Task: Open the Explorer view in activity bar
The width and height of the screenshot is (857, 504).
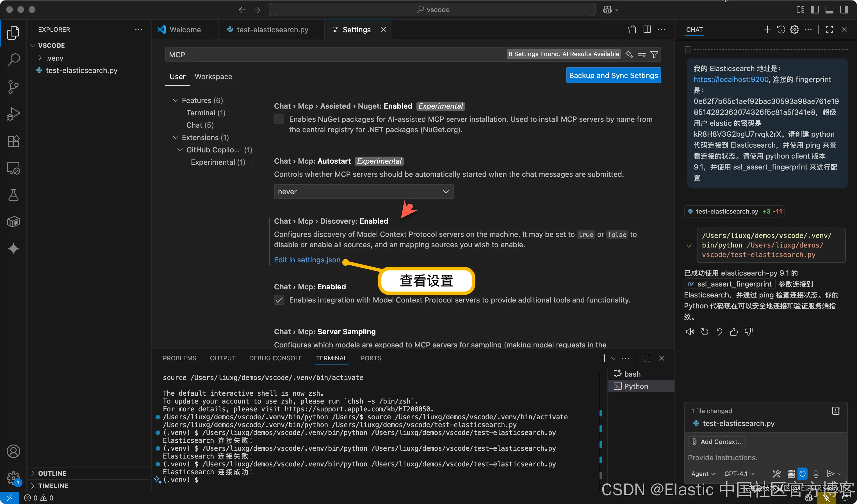Action: pyautogui.click(x=13, y=33)
